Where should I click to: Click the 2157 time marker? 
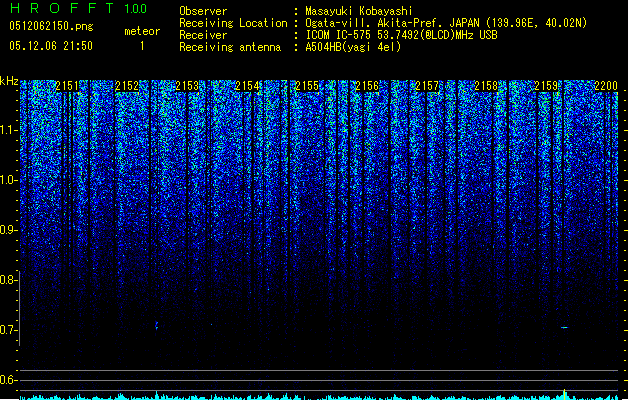coord(427,86)
